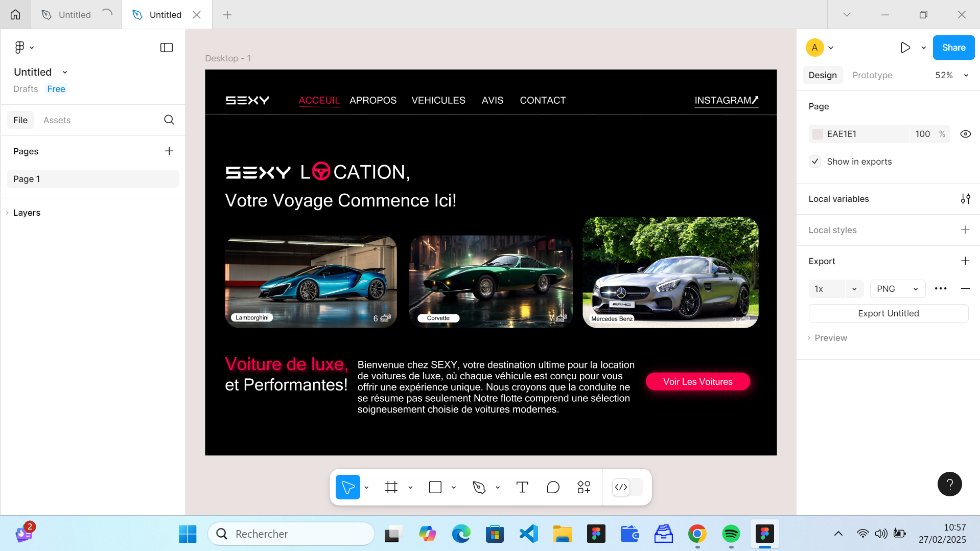
Task: Open the Move tool options chevron
Action: [x=366, y=488]
